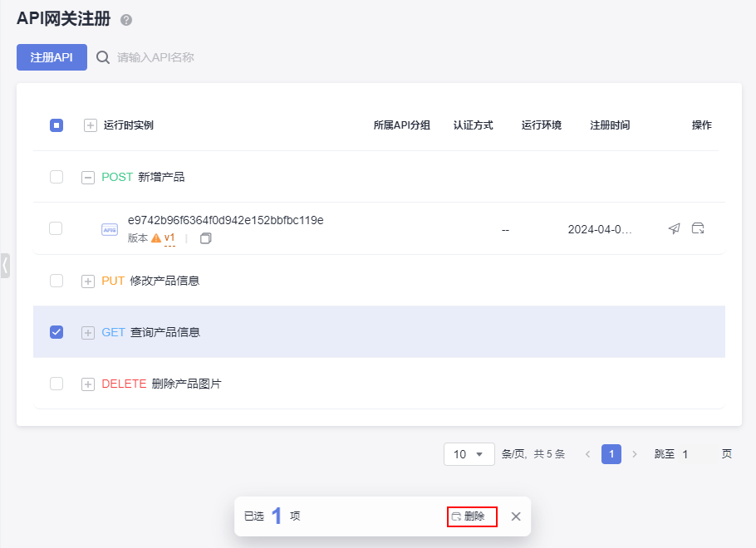756x548 pixels.
Task: Expand the DELETE 删除产品图片 row
Action: 88,384
